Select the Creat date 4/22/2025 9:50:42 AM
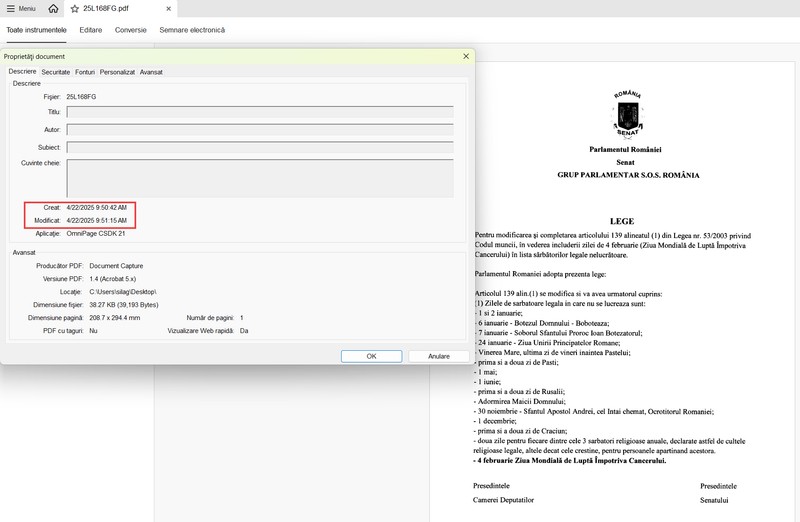 point(96,208)
